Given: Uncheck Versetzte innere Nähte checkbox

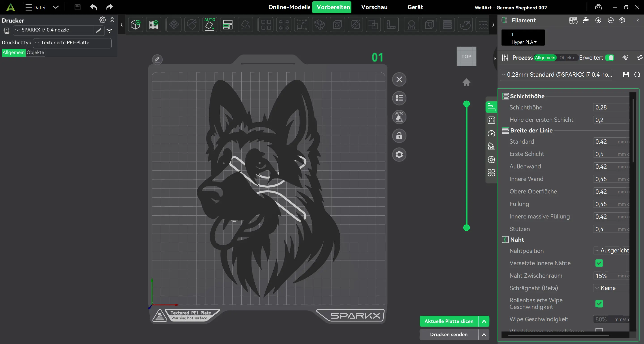Looking at the screenshot, I should [x=599, y=263].
